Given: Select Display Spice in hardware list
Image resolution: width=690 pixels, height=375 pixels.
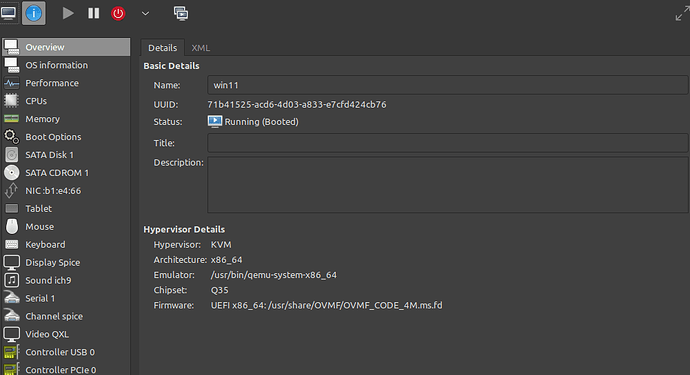Looking at the screenshot, I should click(x=66, y=262).
